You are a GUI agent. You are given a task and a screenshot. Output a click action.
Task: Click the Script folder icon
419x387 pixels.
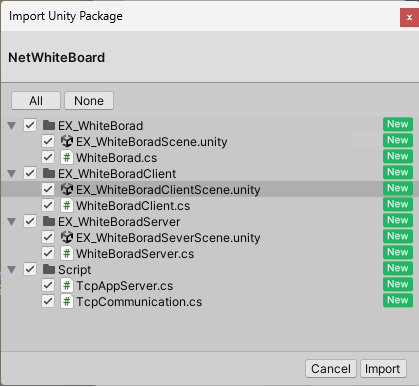(49, 269)
